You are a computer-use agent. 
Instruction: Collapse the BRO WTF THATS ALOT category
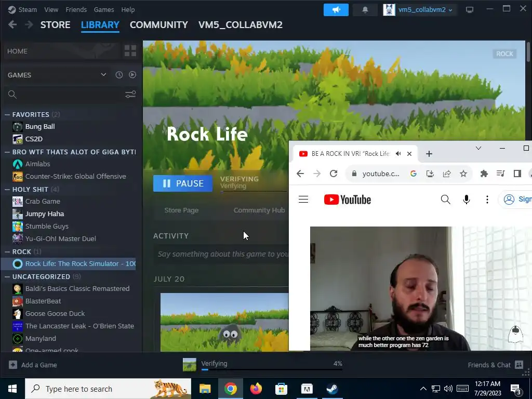pos(7,152)
